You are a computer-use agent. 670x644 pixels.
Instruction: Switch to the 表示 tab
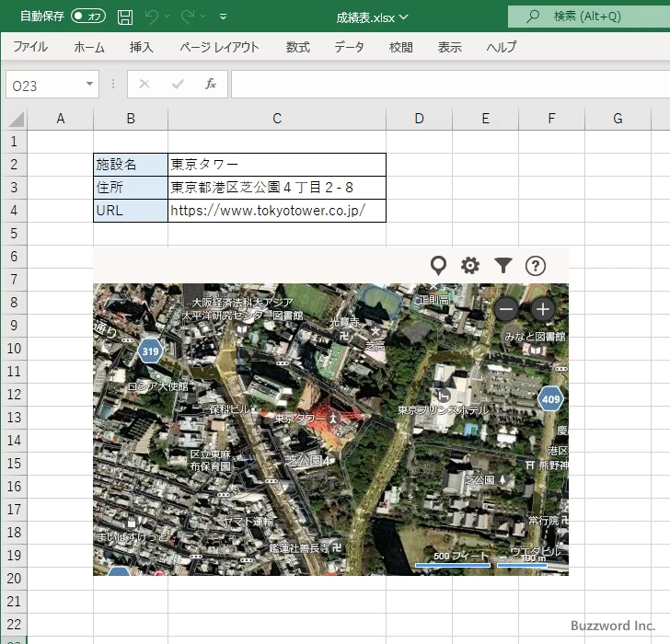(449, 47)
